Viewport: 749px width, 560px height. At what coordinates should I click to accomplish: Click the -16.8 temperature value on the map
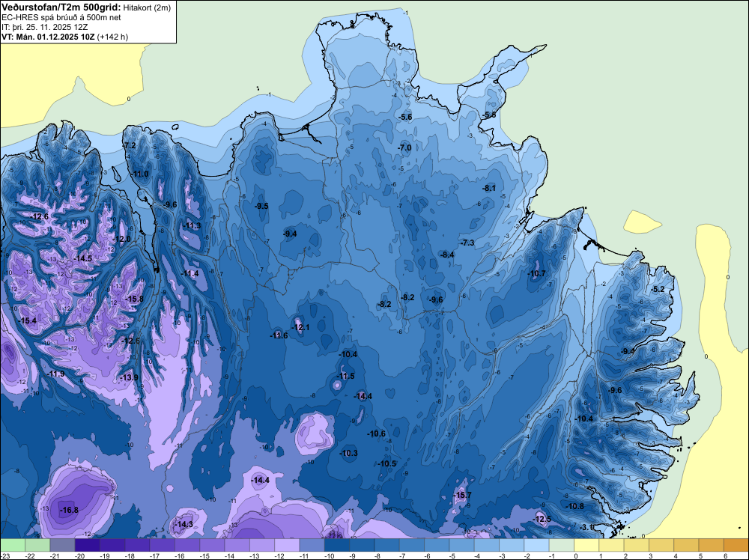(x=69, y=510)
